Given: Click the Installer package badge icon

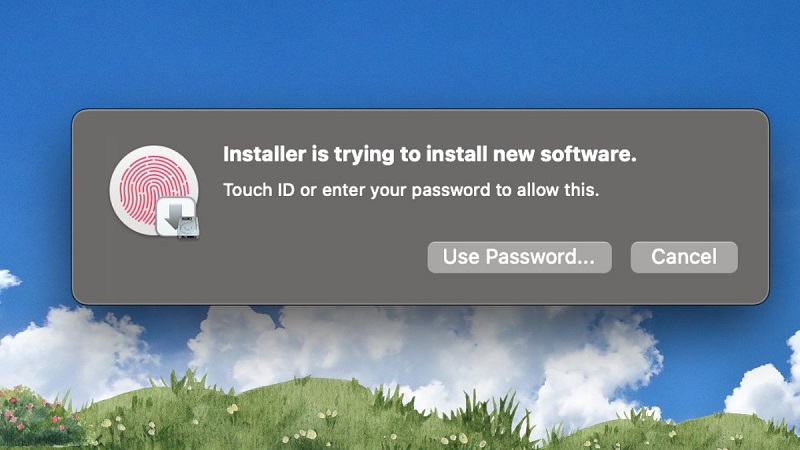Looking at the screenshot, I should coord(178,217).
